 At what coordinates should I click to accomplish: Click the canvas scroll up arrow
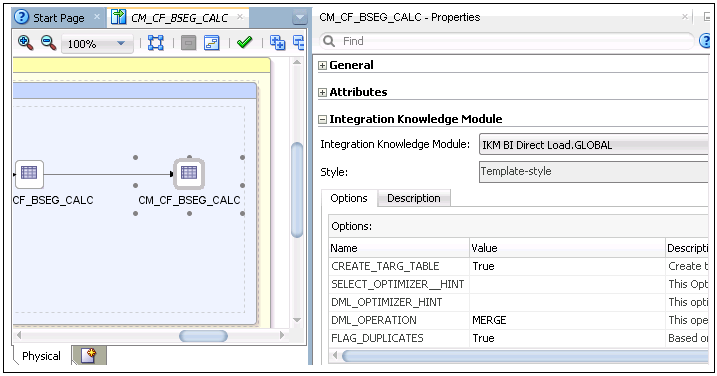pos(297,62)
